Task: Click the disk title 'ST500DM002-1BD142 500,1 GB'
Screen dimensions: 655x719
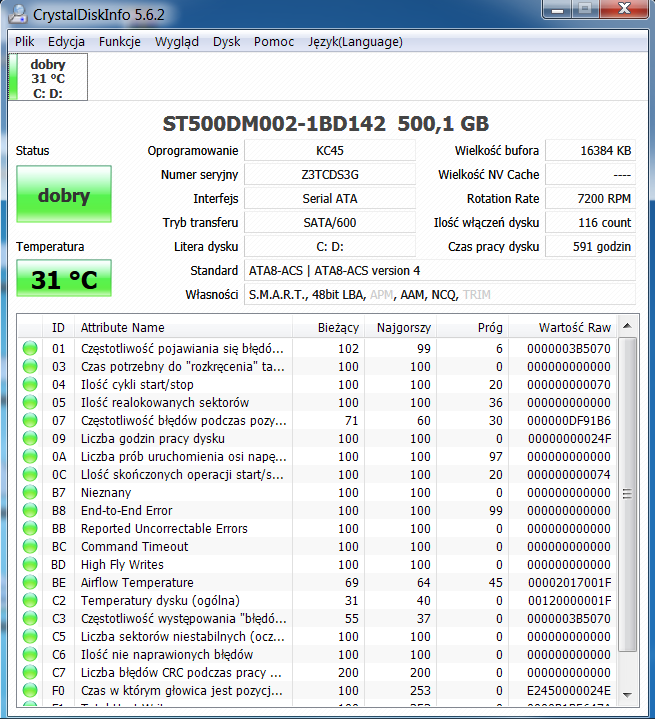Action: pyautogui.click(x=326, y=124)
